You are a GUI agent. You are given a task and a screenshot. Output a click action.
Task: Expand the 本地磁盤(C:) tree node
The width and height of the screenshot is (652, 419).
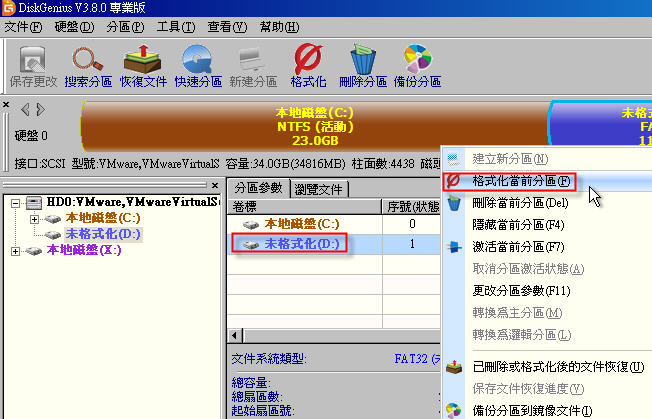click(x=35, y=219)
